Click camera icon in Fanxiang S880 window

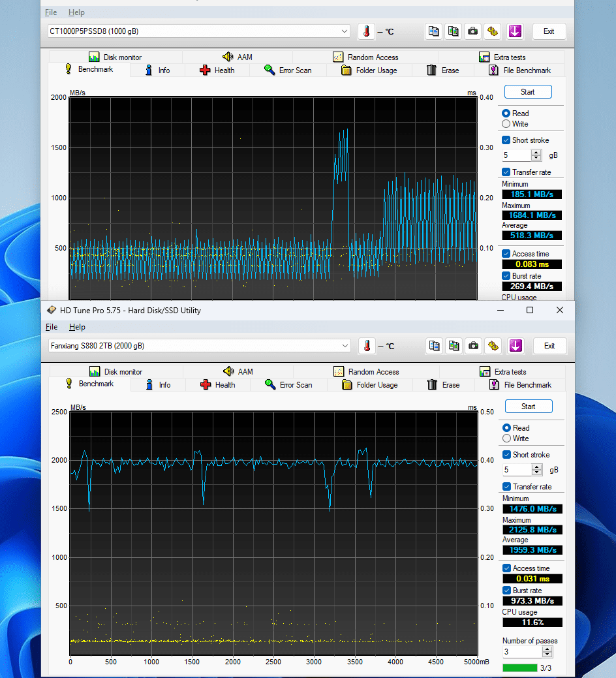pos(474,345)
